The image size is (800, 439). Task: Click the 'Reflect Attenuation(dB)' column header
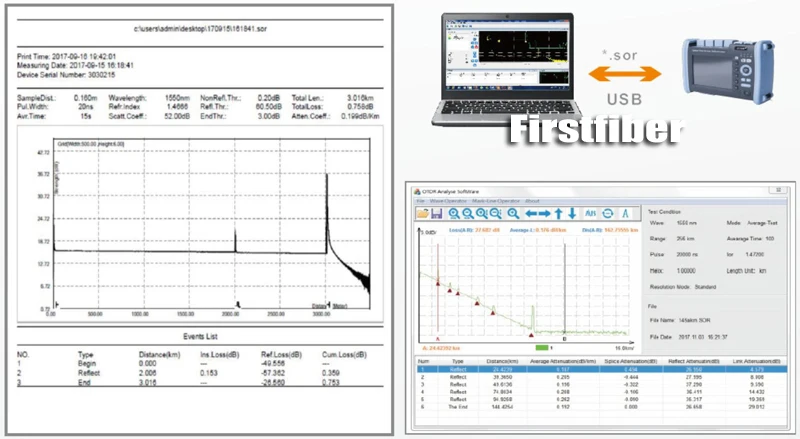point(694,361)
